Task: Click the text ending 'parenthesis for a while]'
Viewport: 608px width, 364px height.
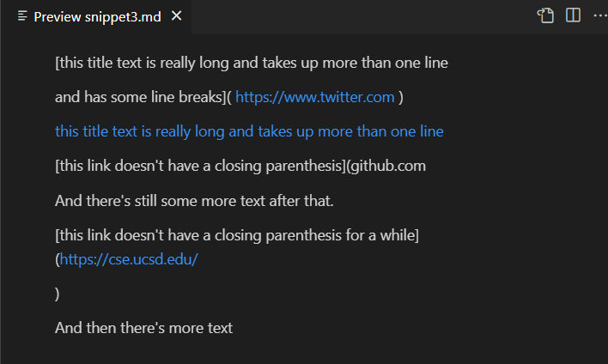Action: pos(237,235)
